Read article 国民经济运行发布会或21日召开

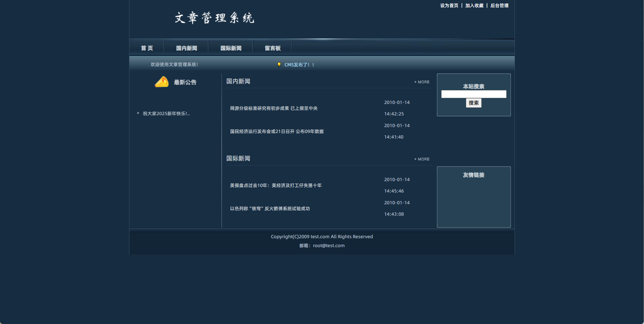click(277, 131)
